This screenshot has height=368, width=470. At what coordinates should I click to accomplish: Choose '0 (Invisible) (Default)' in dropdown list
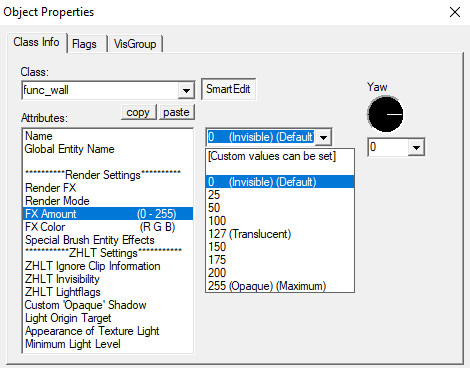(x=280, y=182)
